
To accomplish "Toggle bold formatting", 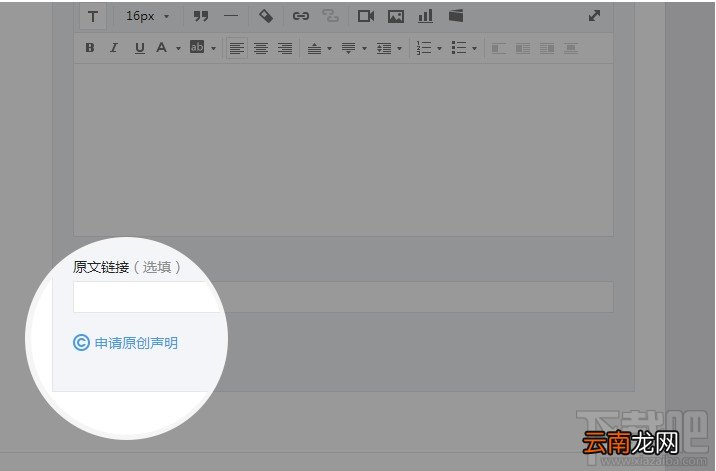I will point(90,48).
